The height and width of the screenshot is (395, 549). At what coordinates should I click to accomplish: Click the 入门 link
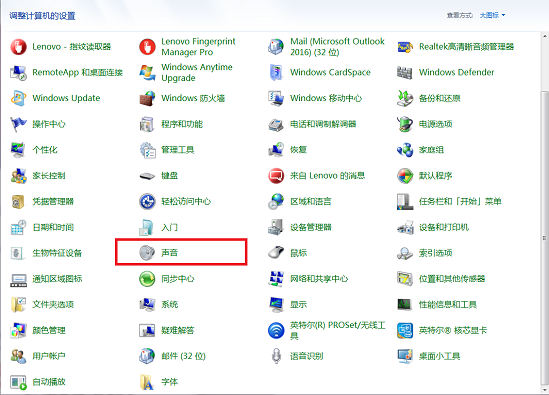(x=169, y=227)
